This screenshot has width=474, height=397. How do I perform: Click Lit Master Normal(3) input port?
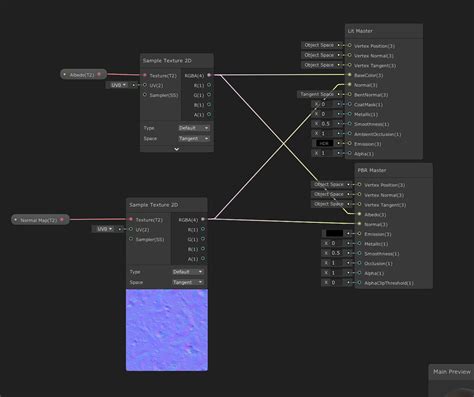350,85
